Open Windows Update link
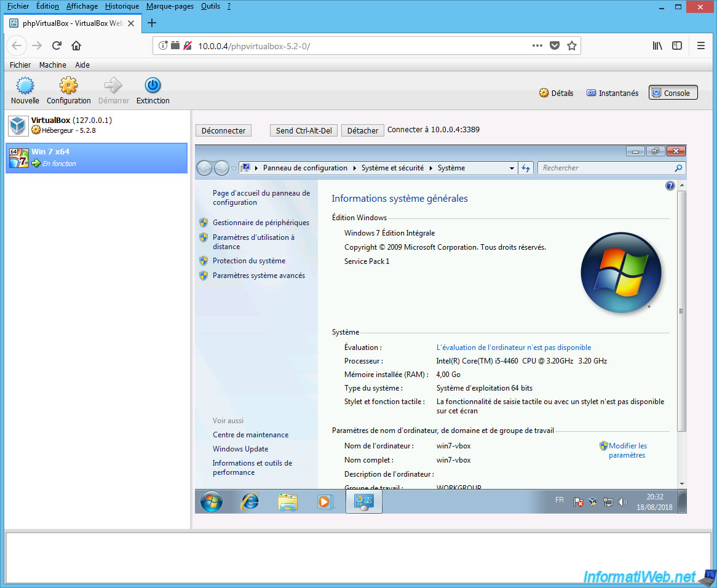The image size is (717, 588). 240,449
